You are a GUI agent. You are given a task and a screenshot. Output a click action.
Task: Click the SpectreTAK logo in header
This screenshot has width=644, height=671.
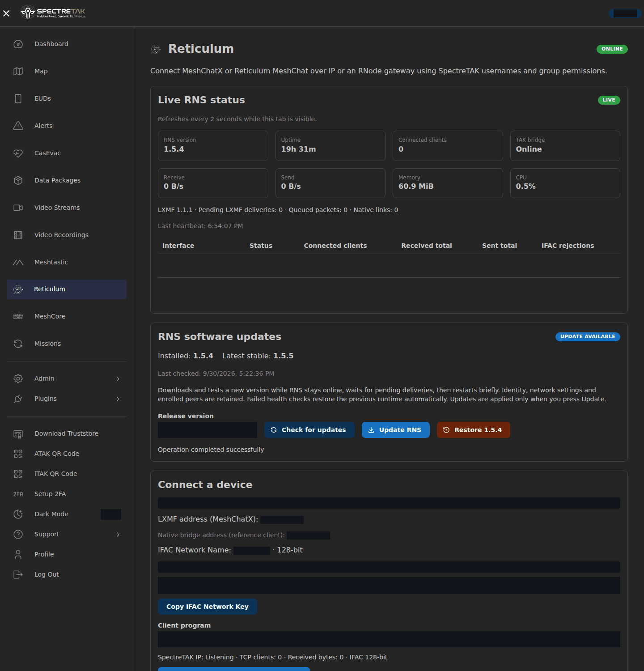pyautogui.click(x=53, y=13)
